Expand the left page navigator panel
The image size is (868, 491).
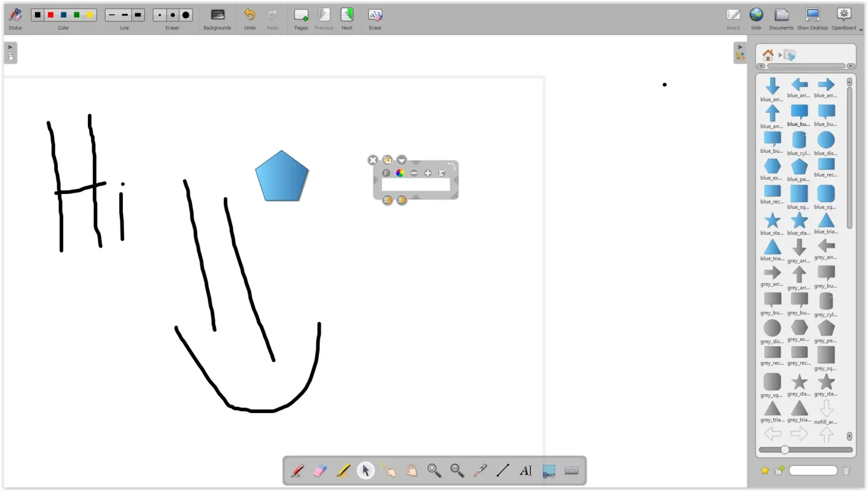coord(10,46)
